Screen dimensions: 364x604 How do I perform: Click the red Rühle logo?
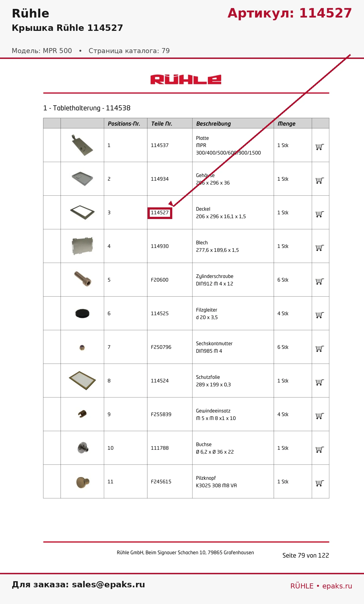coord(186,79)
